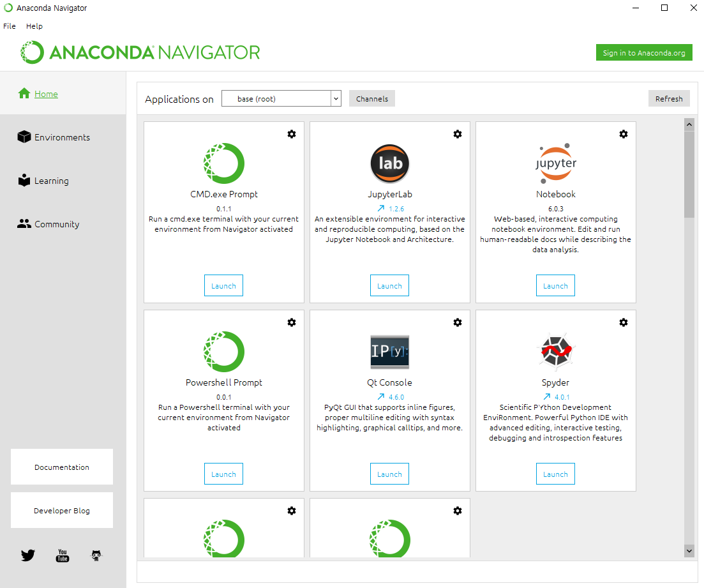Viewport: 704px width, 588px height.
Task: Click the Spyder title text
Action: click(555, 382)
